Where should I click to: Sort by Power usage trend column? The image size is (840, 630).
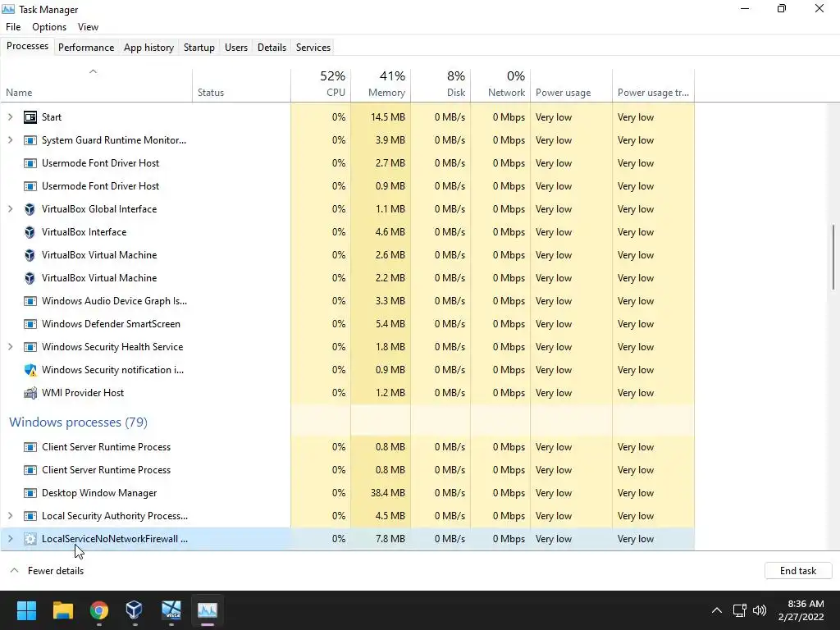[x=654, y=85]
